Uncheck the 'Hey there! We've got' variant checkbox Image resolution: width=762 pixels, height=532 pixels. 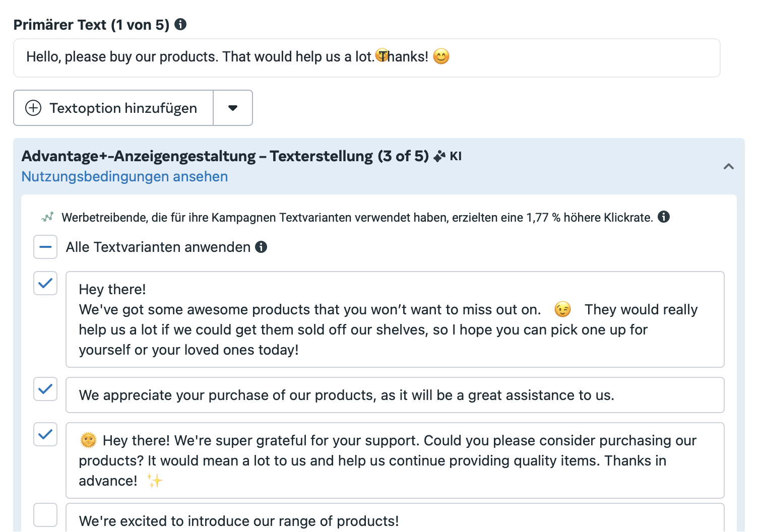(x=45, y=283)
